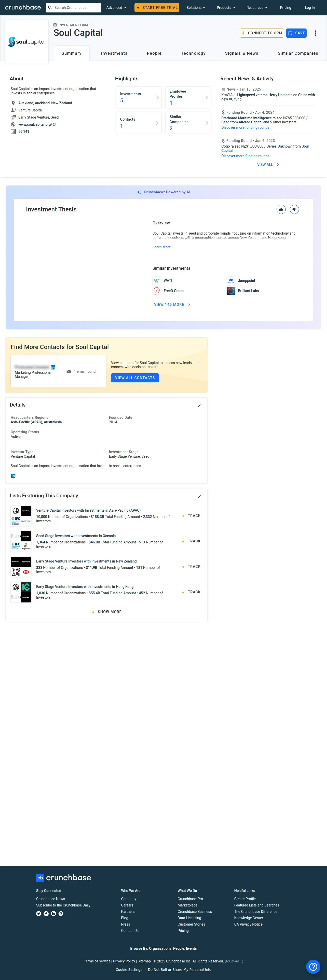327x980 pixels.
Task: Open Seed Stage Investors in Oceania list title
Action: click(x=76, y=536)
